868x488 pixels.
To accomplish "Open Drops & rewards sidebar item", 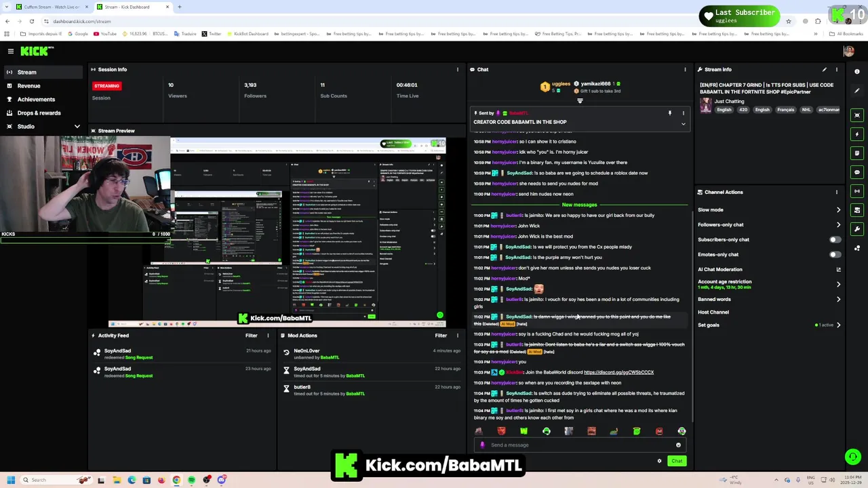I will click(43, 113).
